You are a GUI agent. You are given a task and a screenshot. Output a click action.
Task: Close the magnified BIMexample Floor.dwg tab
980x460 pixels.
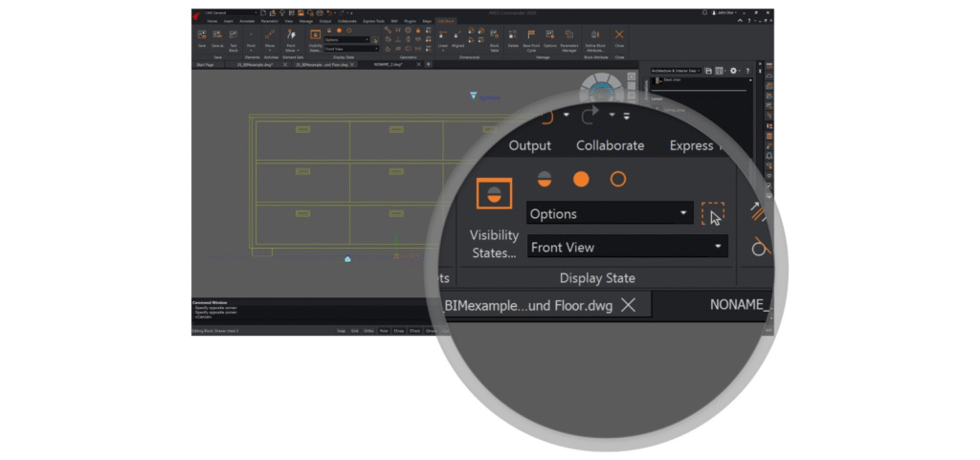tap(628, 305)
